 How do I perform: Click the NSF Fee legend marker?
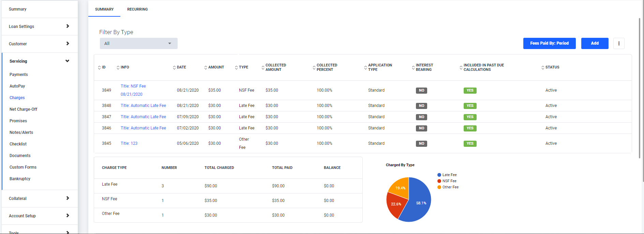click(439, 181)
